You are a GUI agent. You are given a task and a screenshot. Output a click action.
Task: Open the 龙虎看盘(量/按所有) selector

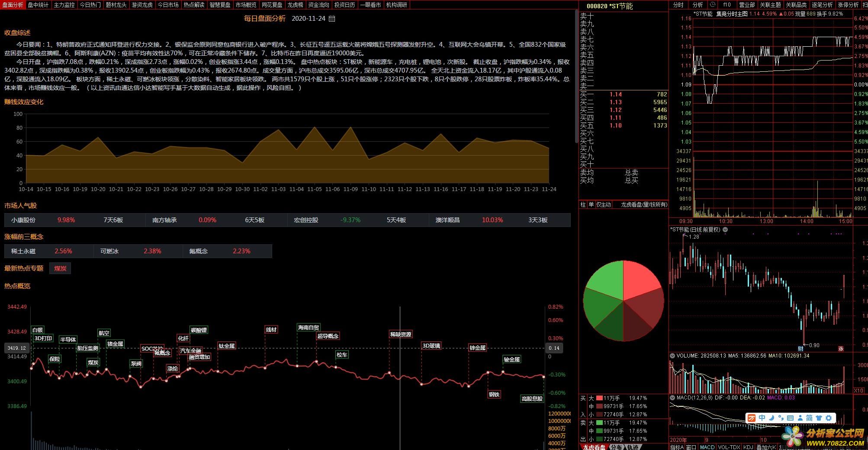644,205
